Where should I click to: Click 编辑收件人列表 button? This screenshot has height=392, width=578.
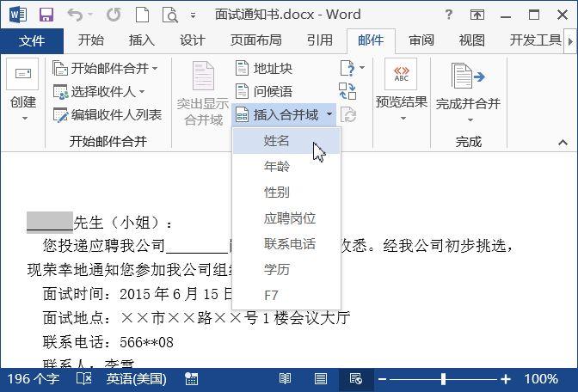pos(107,115)
